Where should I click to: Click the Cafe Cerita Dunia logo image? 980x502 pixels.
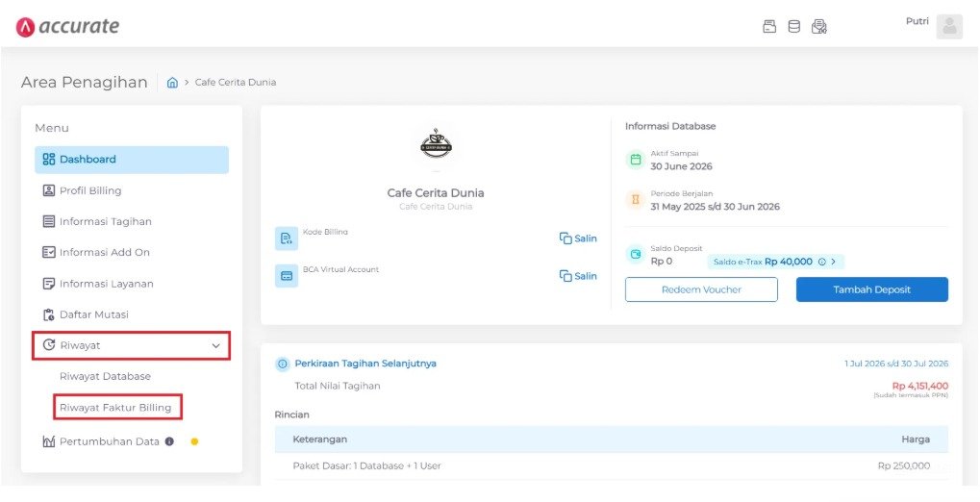point(436,145)
